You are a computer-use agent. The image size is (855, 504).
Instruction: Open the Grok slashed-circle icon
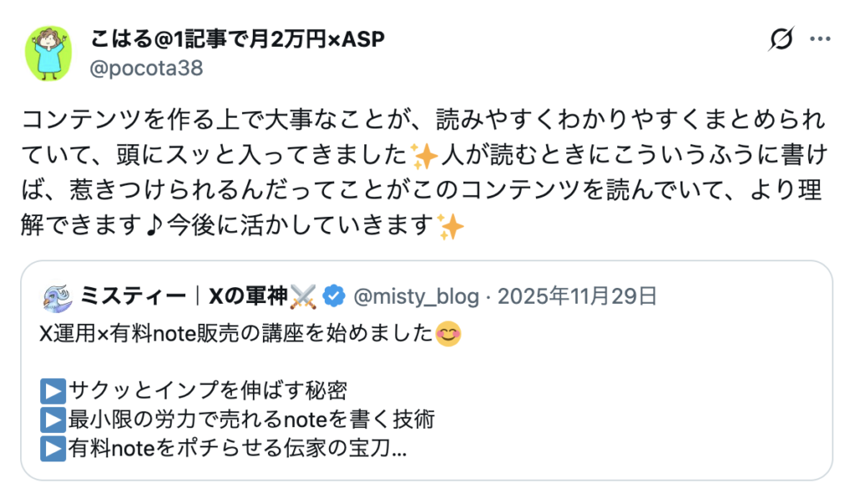pos(782,39)
